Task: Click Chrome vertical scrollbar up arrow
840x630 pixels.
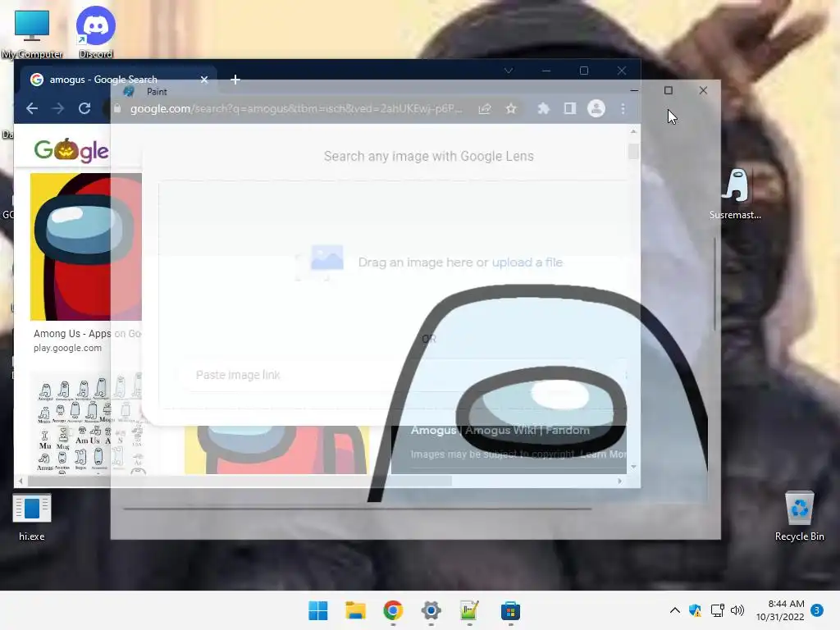Action: [634, 131]
